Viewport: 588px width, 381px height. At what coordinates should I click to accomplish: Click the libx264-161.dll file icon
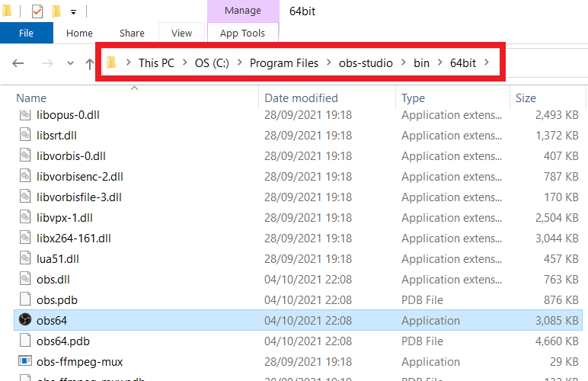[x=24, y=238]
